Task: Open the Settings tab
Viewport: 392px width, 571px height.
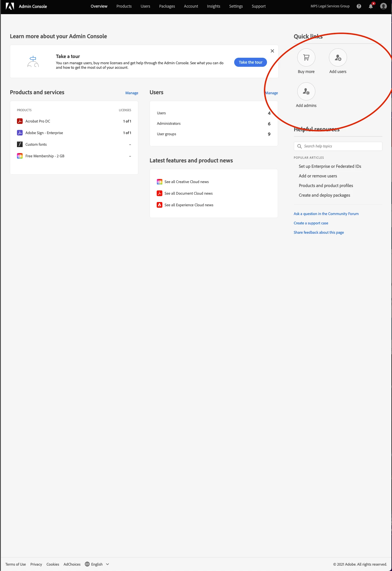Action: (236, 6)
